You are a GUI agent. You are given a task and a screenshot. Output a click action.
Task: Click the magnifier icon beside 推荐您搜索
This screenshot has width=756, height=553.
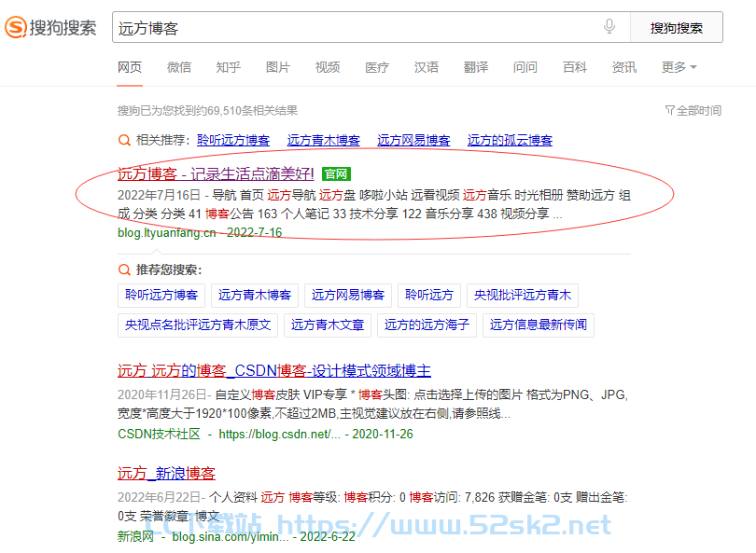124,270
